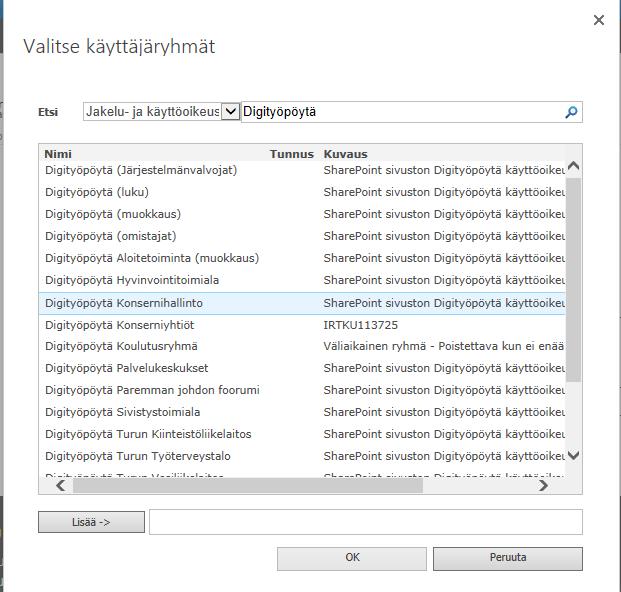Select Digityöpöytä Aloitetoiminta (muokkaus) row
This screenshot has height=592, width=621.
302,258
